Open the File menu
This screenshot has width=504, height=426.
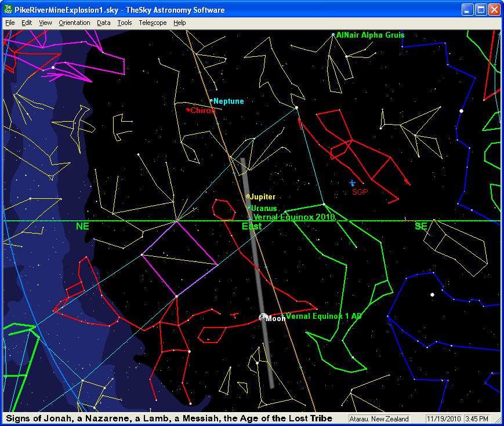tap(10, 23)
